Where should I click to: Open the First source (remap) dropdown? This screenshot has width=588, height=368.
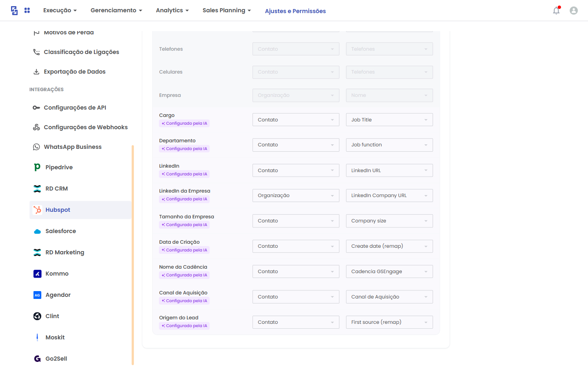(x=389, y=322)
